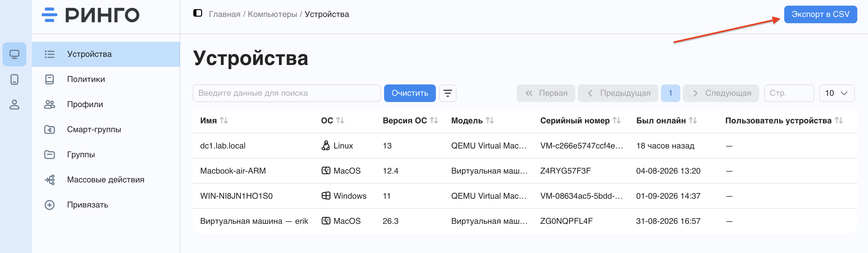Open Массовые действия in the sidebar
Viewport: 868px width, 253px height.
[106, 180]
